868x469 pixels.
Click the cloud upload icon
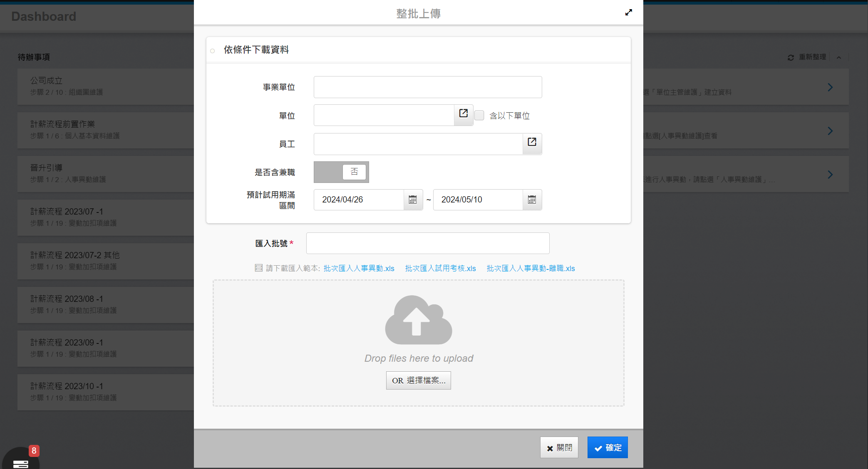(418, 320)
